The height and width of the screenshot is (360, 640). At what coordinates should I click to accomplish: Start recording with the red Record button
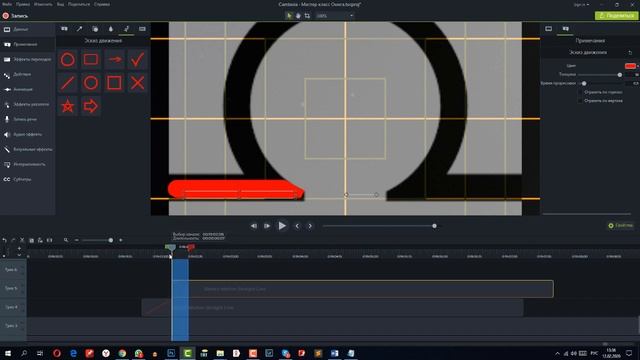coord(15,16)
